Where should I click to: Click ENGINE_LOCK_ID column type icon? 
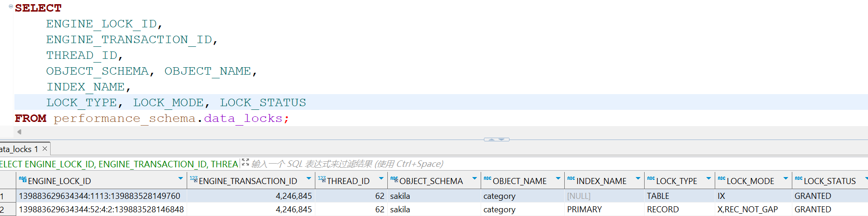point(23,179)
